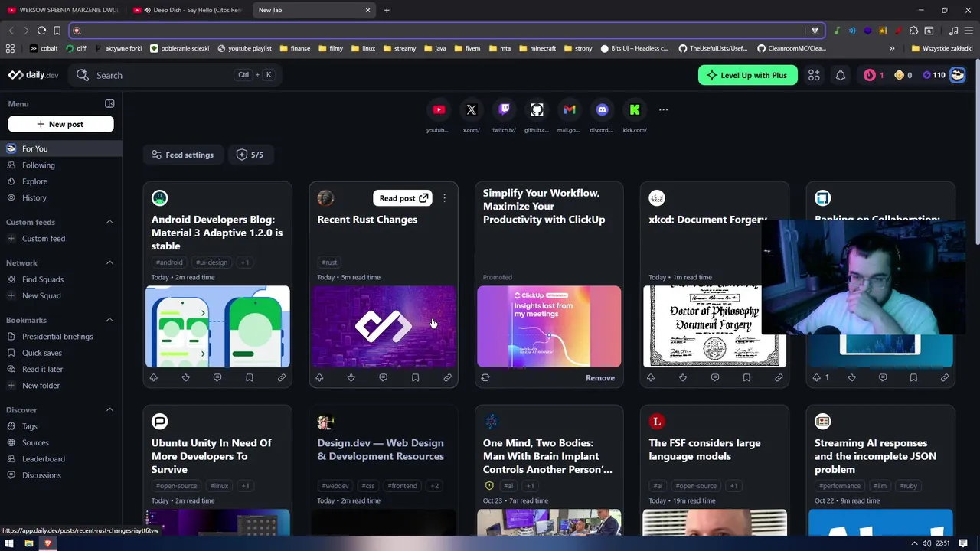Open the Kick.com shortcut icon
Image resolution: width=980 pixels, height=551 pixels.
pyautogui.click(x=635, y=110)
